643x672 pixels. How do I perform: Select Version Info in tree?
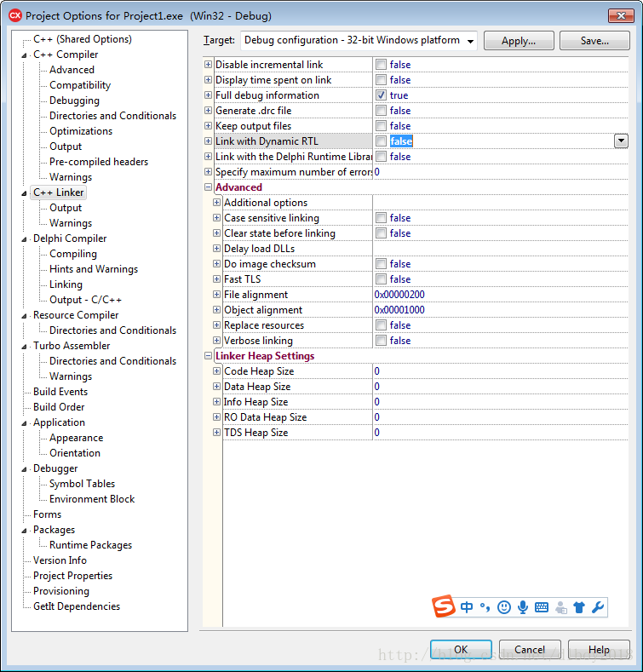(60, 560)
